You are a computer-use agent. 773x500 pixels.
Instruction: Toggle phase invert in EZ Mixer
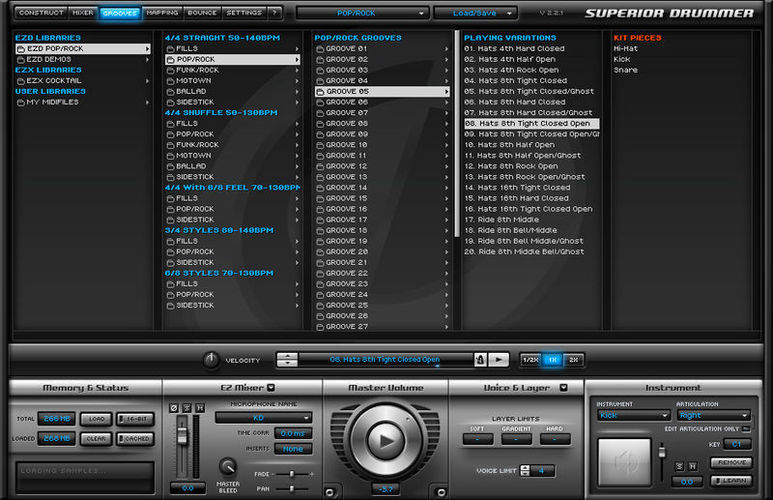[x=174, y=408]
